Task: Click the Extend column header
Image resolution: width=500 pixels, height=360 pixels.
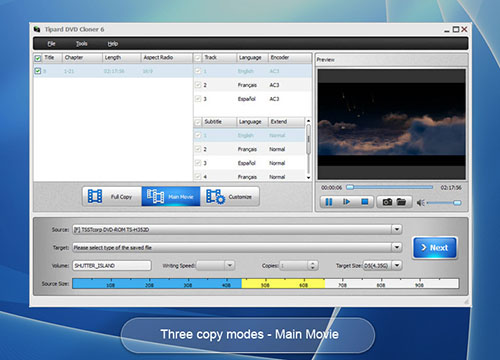Action: (x=286, y=122)
